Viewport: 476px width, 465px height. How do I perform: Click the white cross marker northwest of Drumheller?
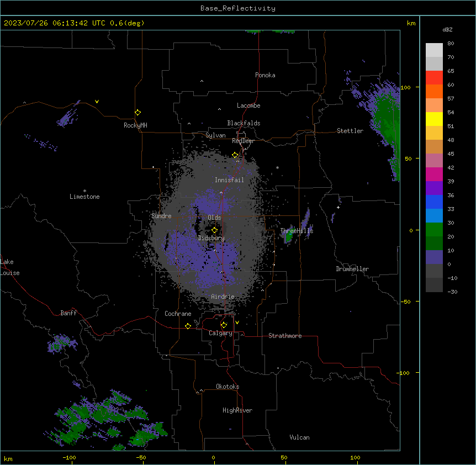(338, 207)
